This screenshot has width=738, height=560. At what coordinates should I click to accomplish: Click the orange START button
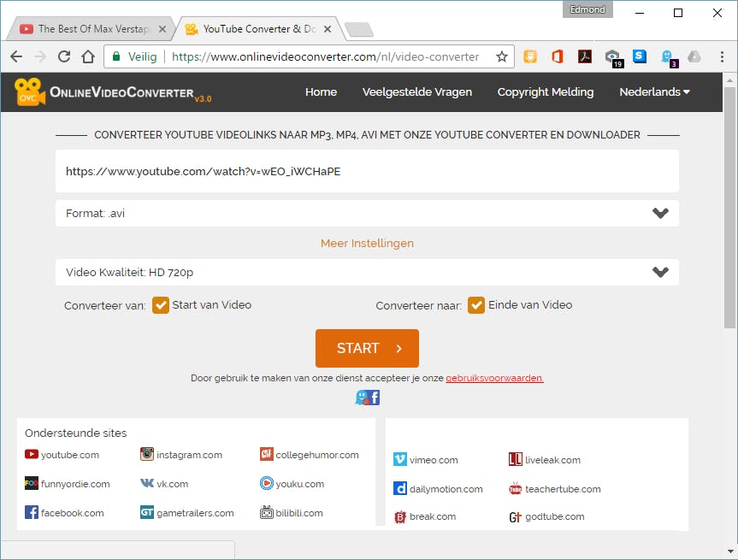(x=367, y=348)
